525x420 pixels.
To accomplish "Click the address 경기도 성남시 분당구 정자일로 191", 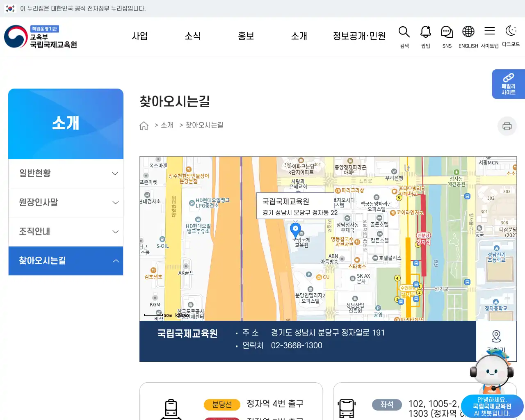I will (328, 333).
